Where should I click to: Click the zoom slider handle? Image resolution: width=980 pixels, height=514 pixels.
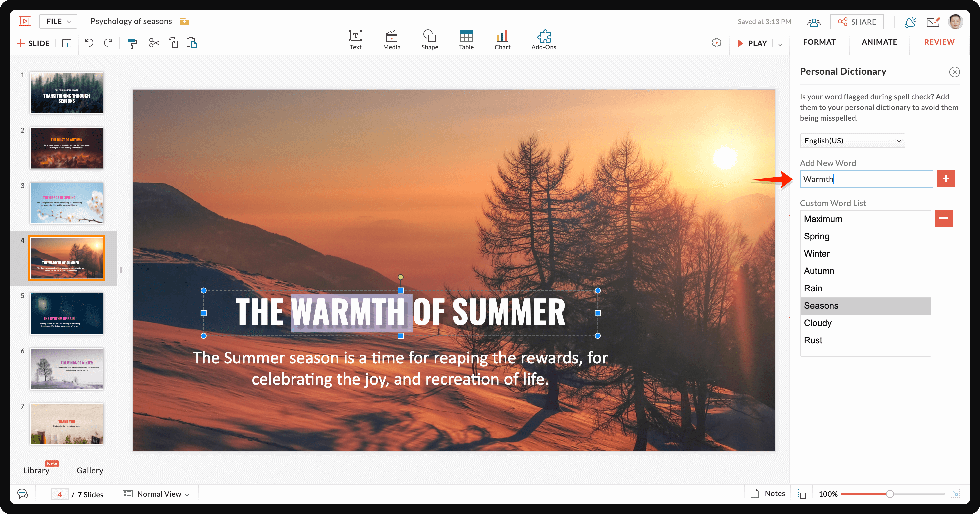[889, 494]
